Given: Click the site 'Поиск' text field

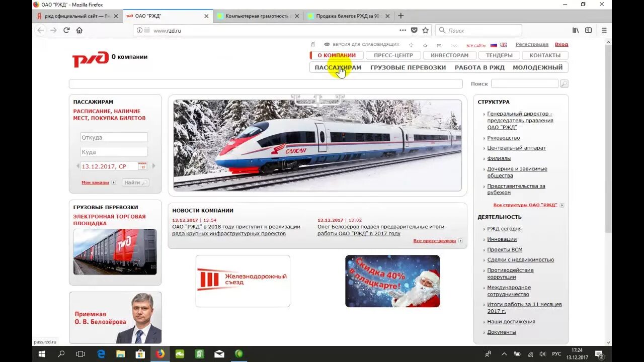Looking at the screenshot, I should (525, 83).
